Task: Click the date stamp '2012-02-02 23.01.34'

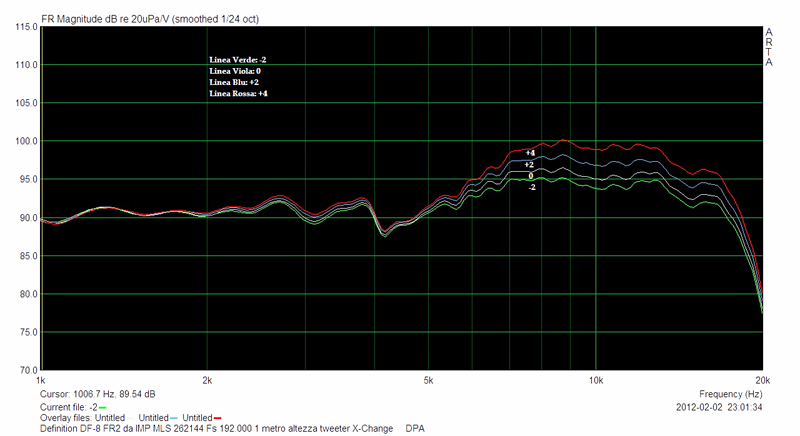Action: click(721, 408)
